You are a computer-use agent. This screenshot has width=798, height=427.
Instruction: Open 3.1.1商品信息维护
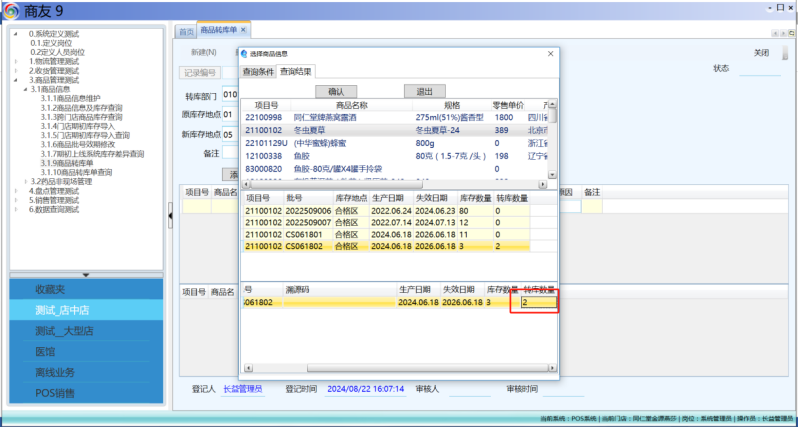(71, 98)
